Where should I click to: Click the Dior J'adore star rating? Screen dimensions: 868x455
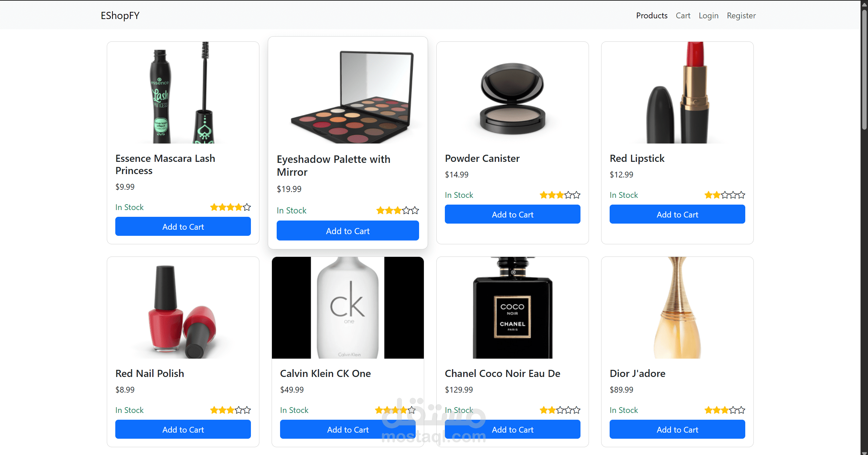[725, 410]
